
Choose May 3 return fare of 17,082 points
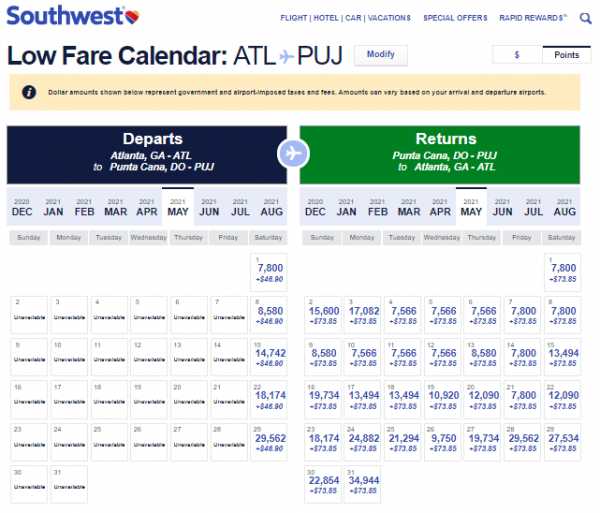pos(365,314)
